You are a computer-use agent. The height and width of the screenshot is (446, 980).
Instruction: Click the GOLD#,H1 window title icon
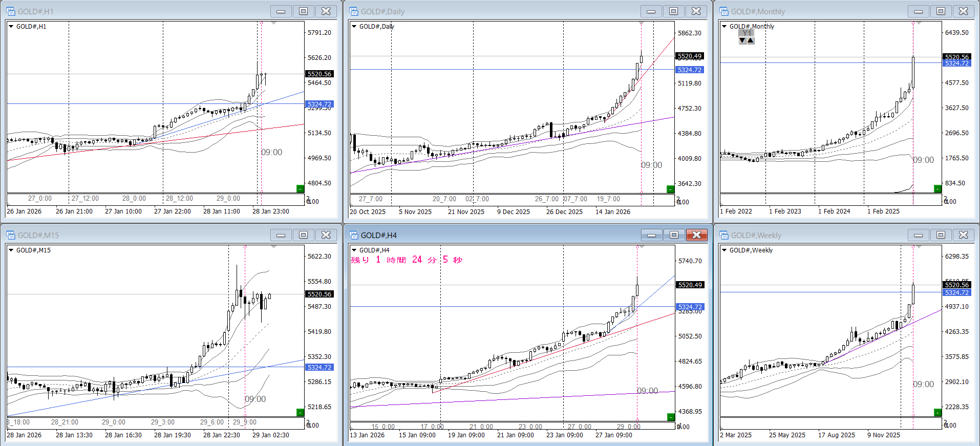point(11,11)
